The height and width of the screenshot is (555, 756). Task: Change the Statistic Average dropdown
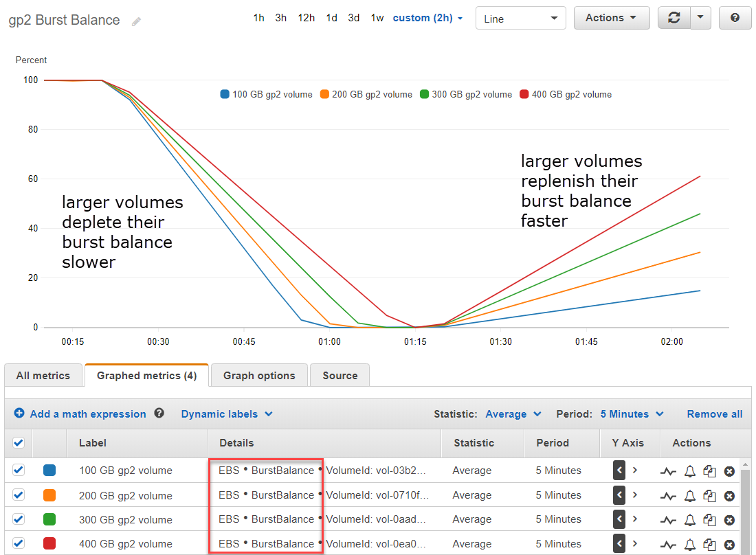513,414
